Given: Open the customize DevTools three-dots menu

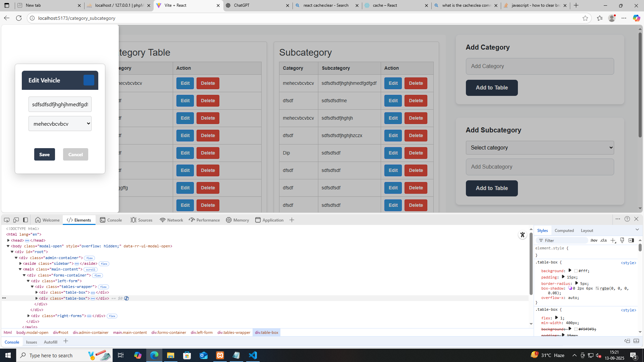Looking at the screenshot, I should pos(618,219).
